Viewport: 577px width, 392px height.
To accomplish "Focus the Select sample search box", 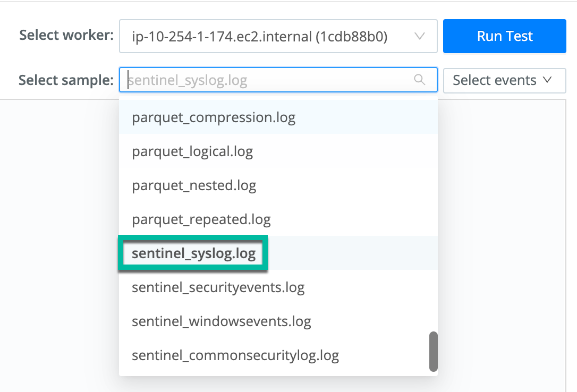I will click(x=266, y=80).
